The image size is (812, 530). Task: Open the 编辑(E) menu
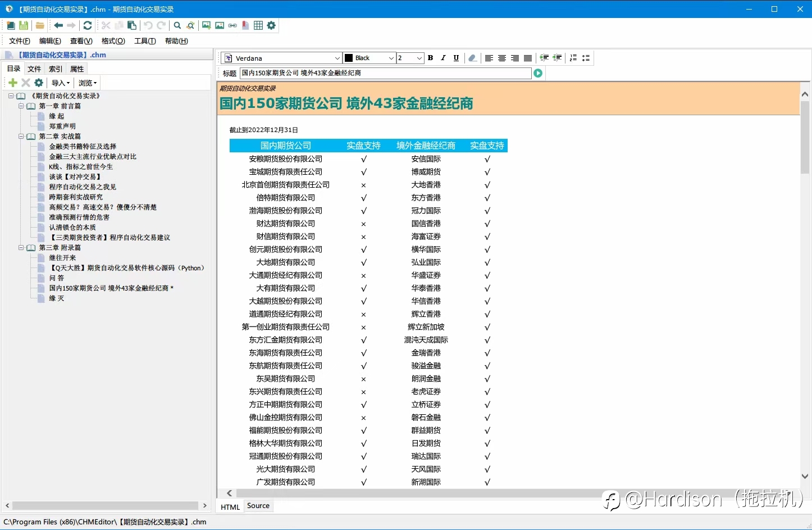pos(50,41)
